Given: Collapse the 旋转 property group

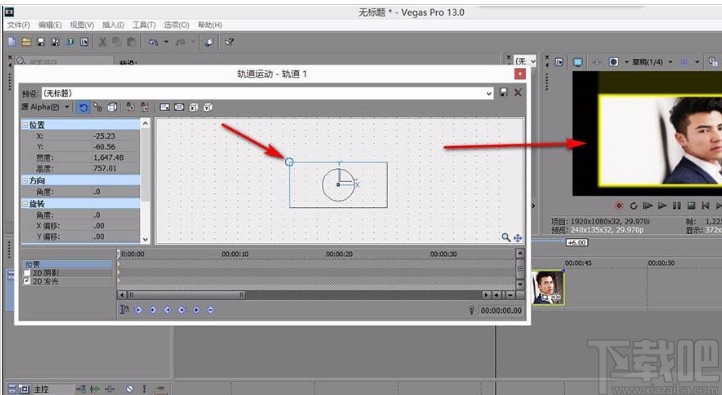Looking at the screenshot, I should [25, 203].
